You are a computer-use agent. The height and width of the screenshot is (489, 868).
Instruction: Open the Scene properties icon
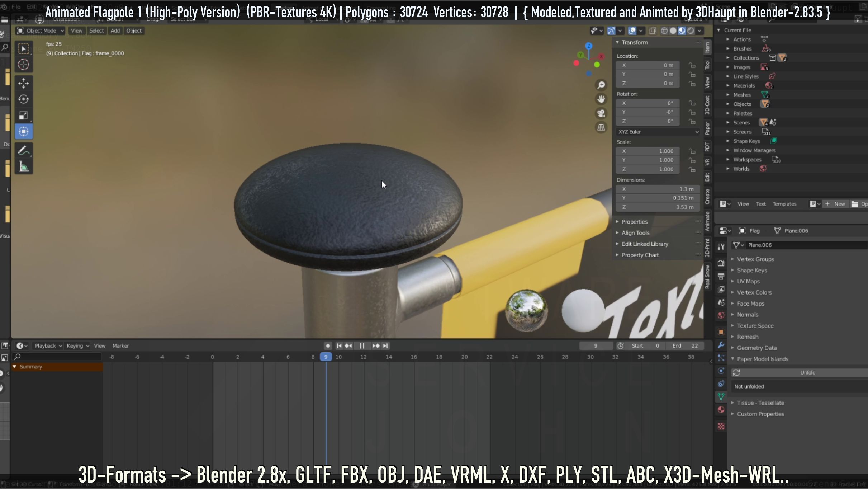(721, 302)
